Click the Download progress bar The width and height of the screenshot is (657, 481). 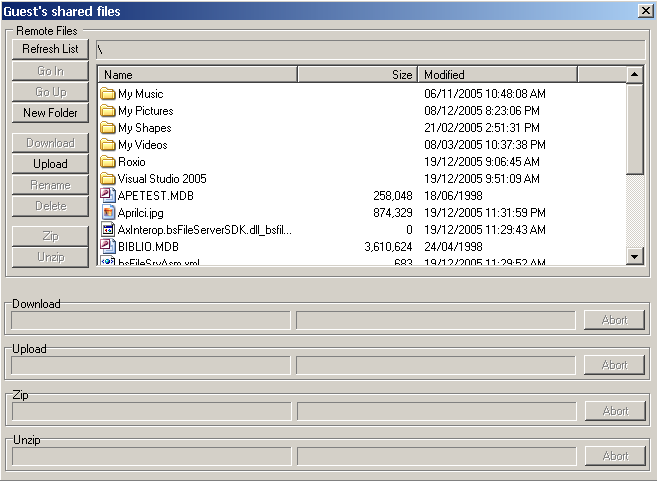435,320
